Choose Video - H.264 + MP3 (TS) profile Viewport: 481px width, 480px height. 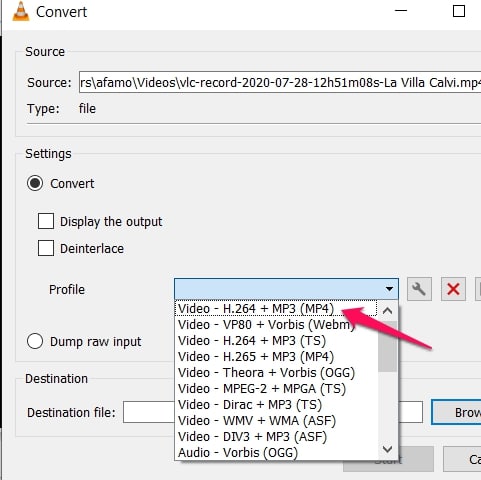coord(276,340)
